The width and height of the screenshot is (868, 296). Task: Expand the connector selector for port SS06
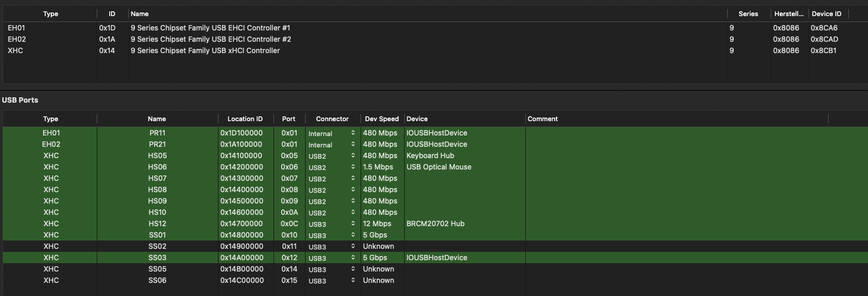point(333,281)
